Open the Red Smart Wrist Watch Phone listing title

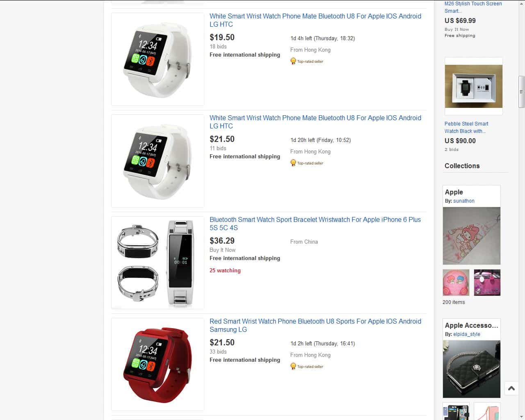click(x=315, y=325)
